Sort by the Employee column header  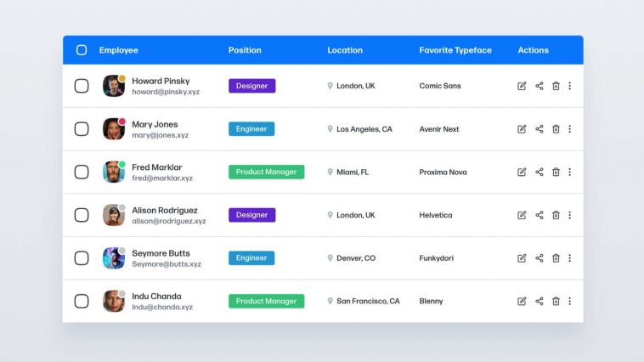pos(118,50)
